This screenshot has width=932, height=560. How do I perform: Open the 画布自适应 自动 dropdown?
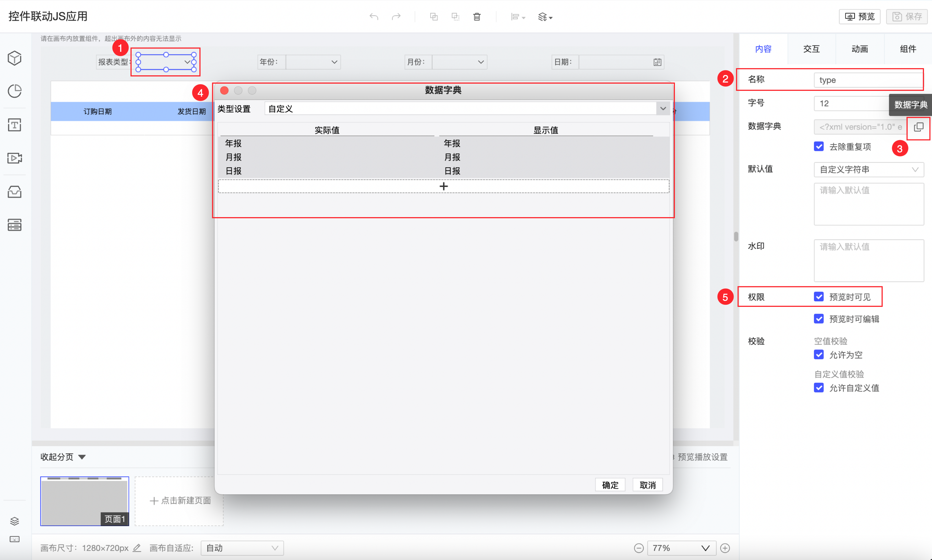click(242, 548)
